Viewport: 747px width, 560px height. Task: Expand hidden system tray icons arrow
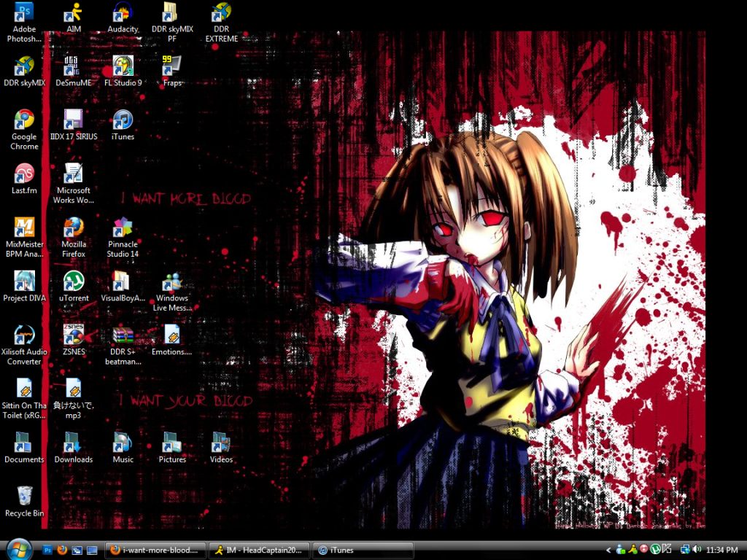(x=608, y=551)
